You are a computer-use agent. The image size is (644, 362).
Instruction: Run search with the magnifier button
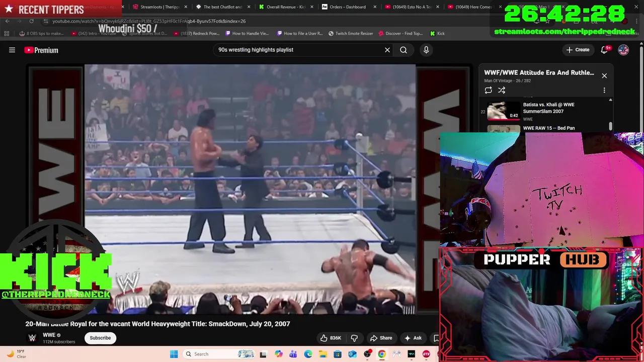coord(404,50)
